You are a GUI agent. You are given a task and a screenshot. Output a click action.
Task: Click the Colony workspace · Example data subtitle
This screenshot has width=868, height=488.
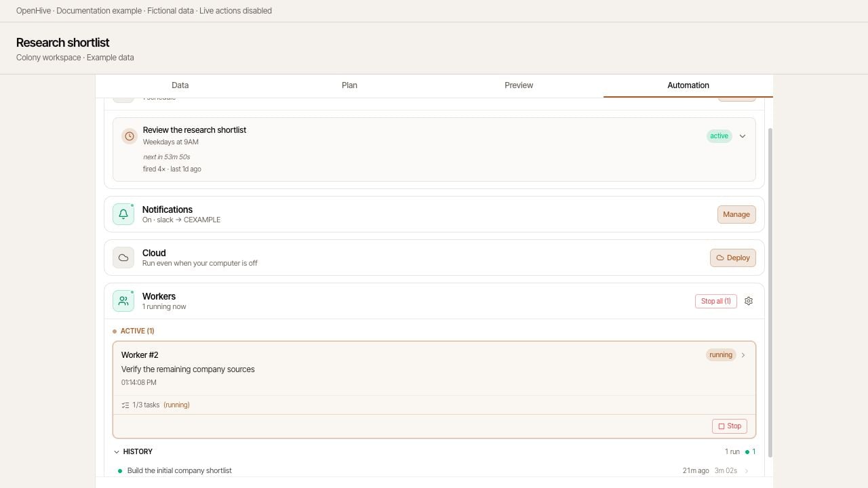pos(75,58)
